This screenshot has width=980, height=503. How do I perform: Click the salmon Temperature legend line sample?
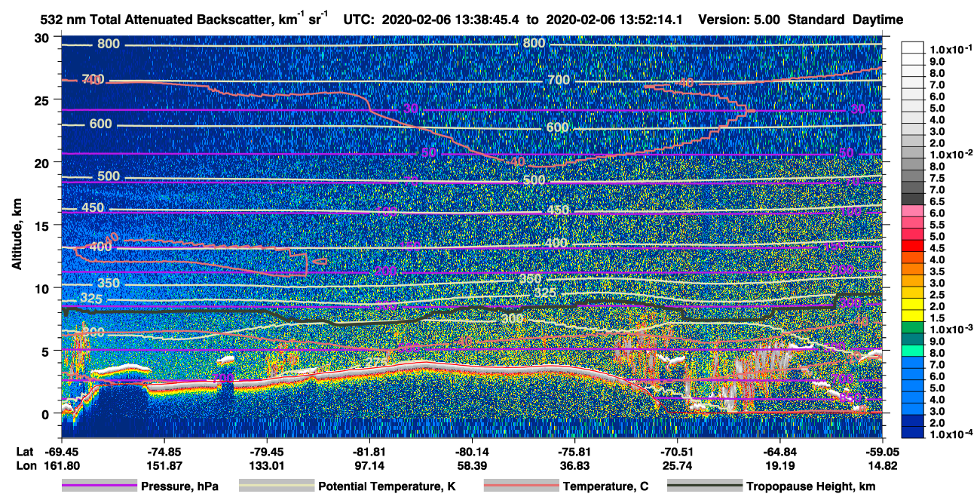(521, 486)
